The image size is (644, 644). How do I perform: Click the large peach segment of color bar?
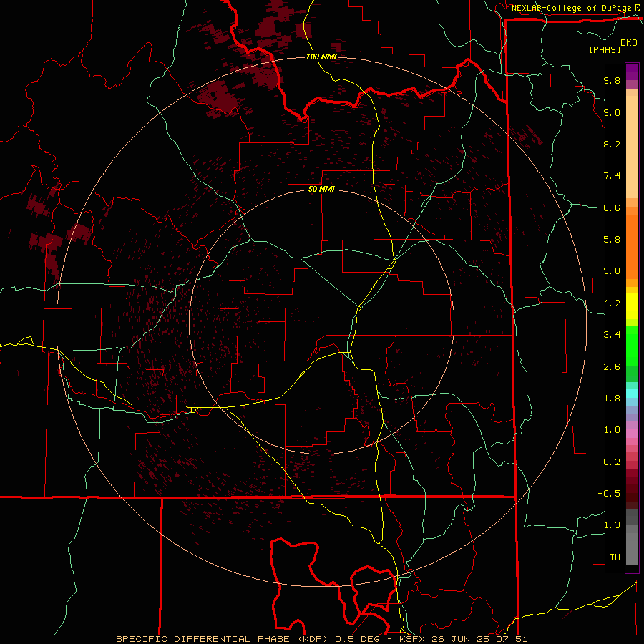click(x=632, y=147)
